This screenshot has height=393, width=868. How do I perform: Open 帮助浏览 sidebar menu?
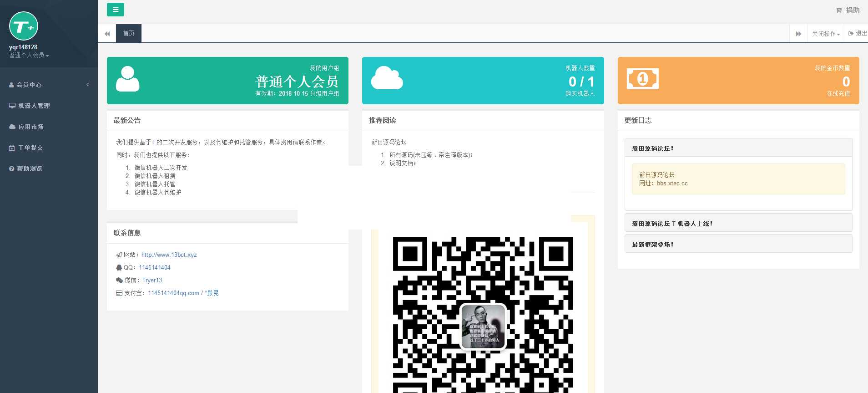point(49,168)
